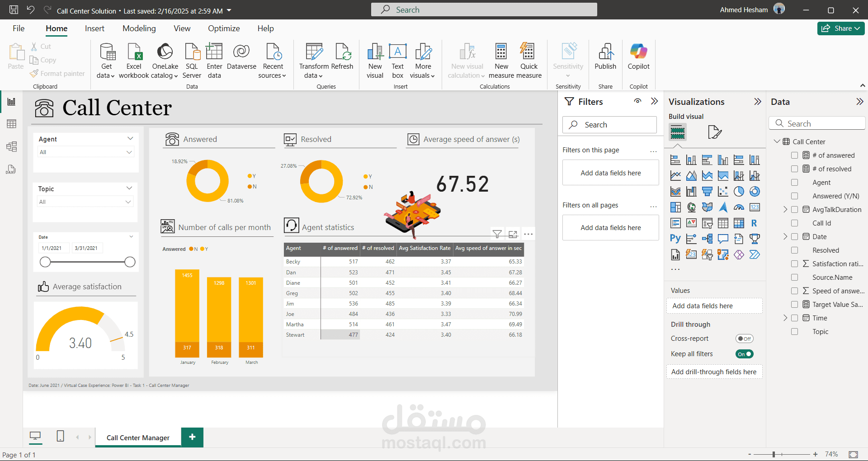868x461 pixels.
Task: Check the Answered (Y/N) field
Action: [x=794, y=196]
